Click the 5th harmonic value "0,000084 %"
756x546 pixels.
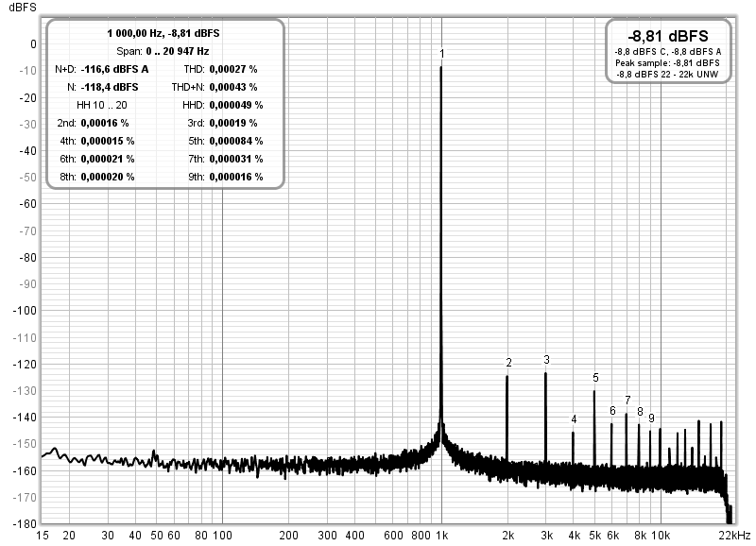tap(236, 141)
